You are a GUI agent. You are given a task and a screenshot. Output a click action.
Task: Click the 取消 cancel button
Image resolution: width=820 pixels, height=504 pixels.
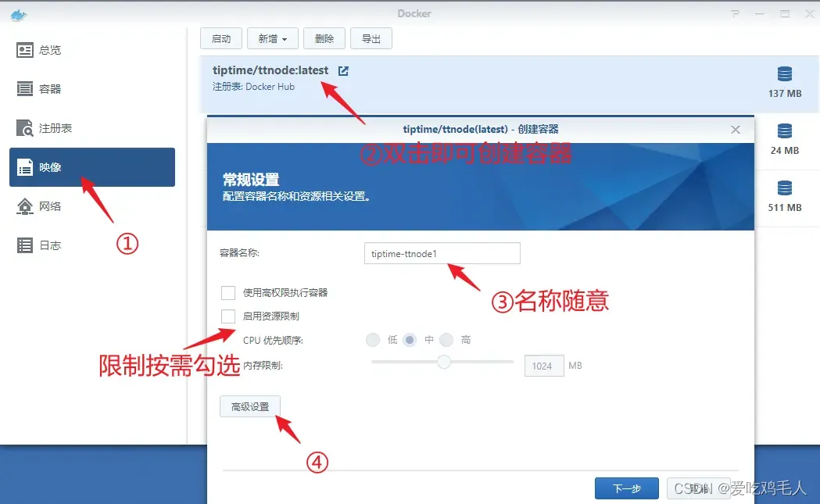click(699, 488)
